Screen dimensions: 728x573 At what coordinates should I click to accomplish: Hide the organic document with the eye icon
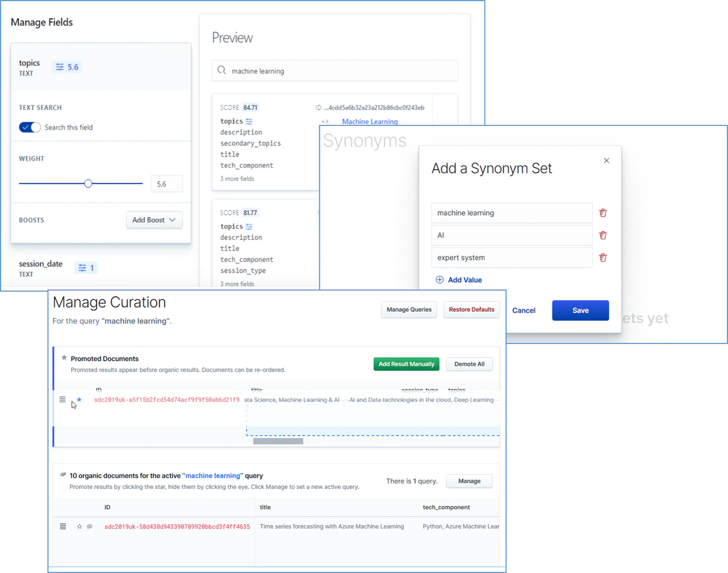90,527
